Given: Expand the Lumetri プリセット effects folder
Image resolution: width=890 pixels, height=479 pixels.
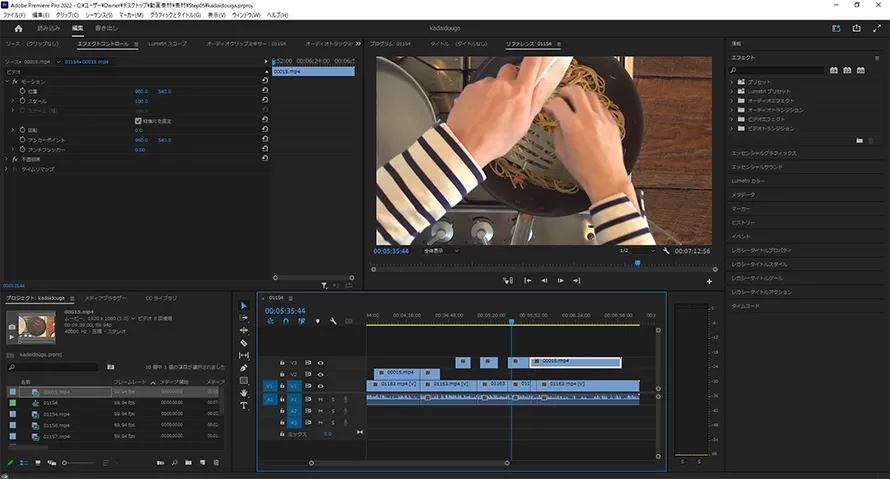Looking at the screenshot, I should pyautogui.click(x=734, y=91).
